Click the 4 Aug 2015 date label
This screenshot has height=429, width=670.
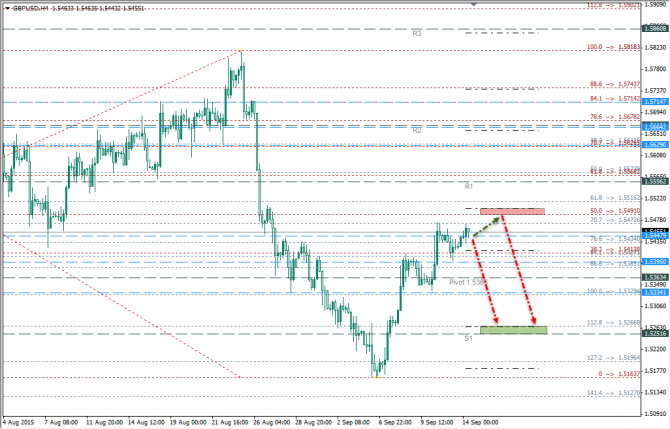(17, 423)
